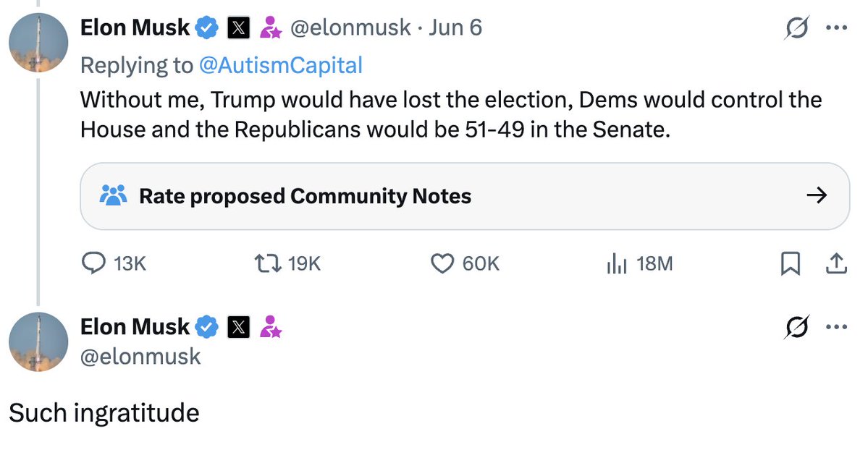Like the tweet with 60K likes
Screen dimensions: 868x450
pos(442,264)
